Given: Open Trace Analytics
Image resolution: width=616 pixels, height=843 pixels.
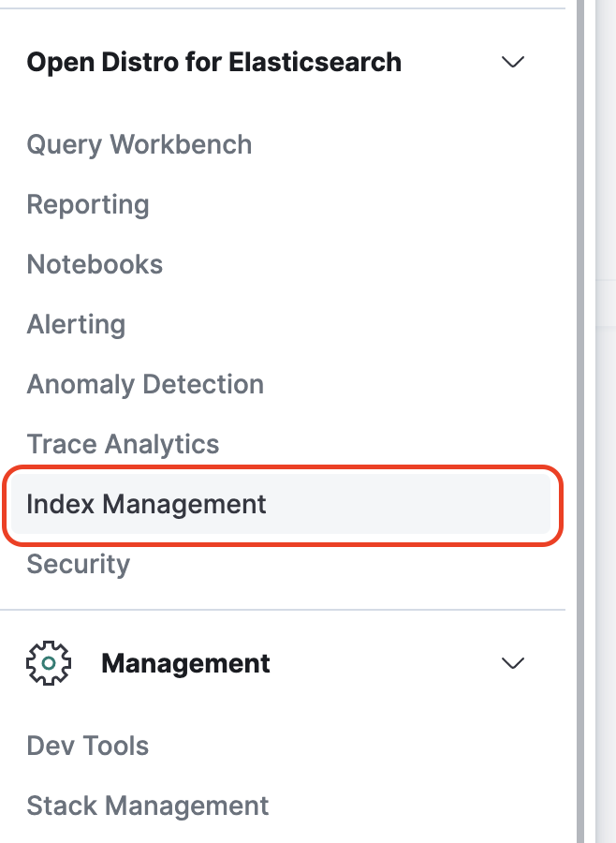Looking at the screenshot, I should (123, 445).
